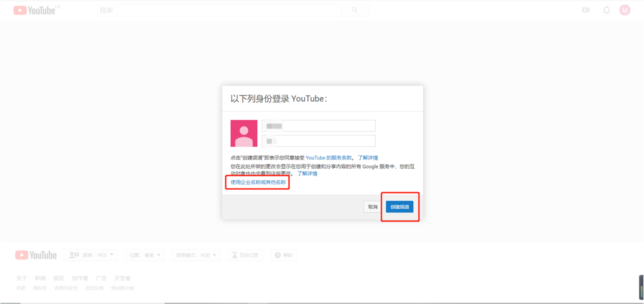Open the YouTube 的服务条款 link
The image size is (644, 304).
coord(328,157)
